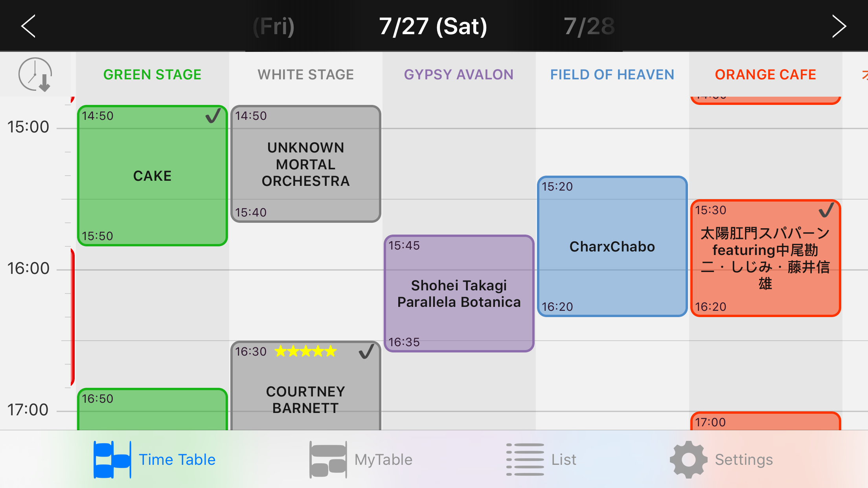Tap the GREEN STAGE column header
Image resolution: width=868 pixels, height=488 pixels.
(152, 75)
